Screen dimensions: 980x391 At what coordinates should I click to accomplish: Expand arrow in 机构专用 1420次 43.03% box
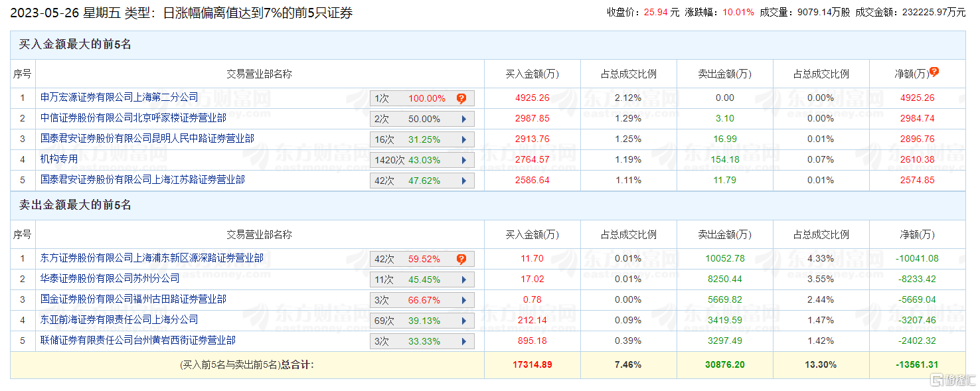pyautogui.click(x=464, y=161)
